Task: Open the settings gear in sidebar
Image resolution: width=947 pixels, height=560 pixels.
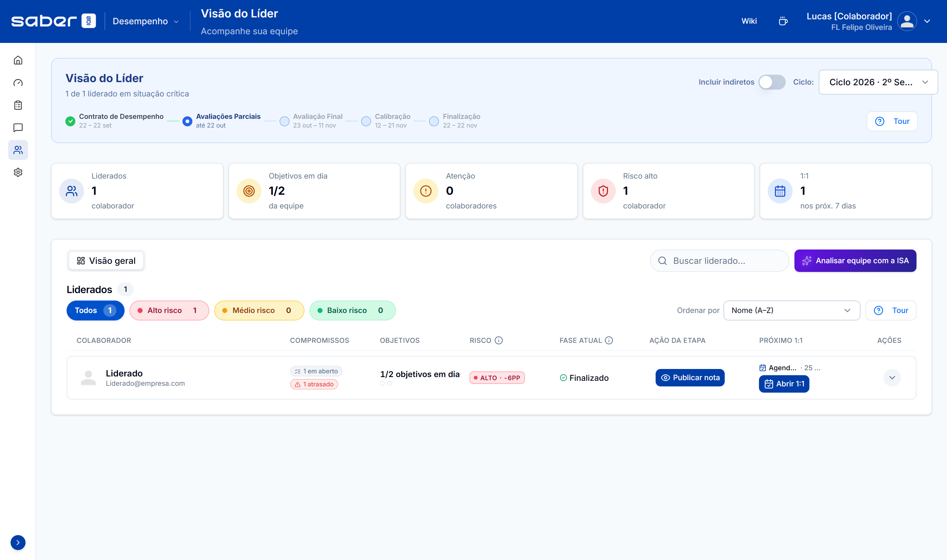Action: coord(18,172)
